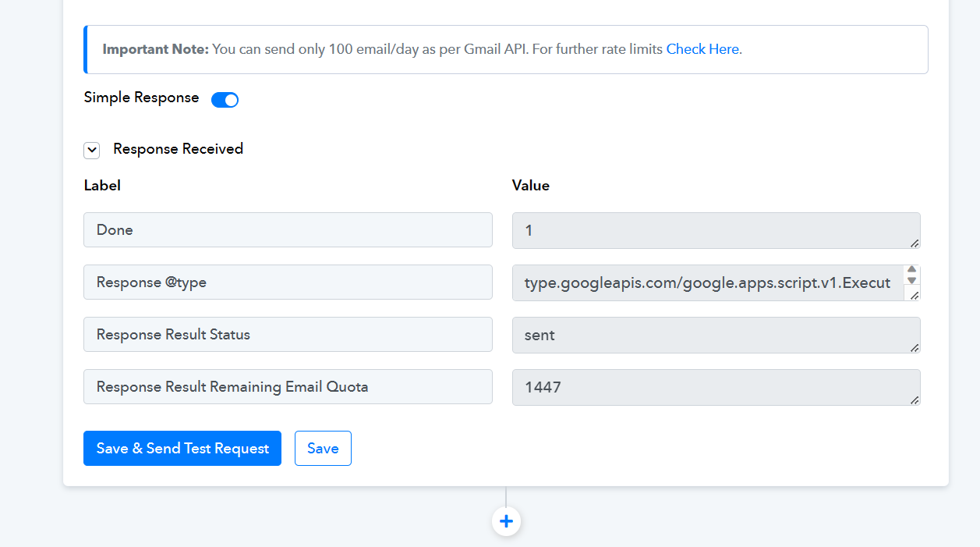The image size is (980, 547).
Task: Click resize handle of the 1447 value box
Action: coord(914,400)
